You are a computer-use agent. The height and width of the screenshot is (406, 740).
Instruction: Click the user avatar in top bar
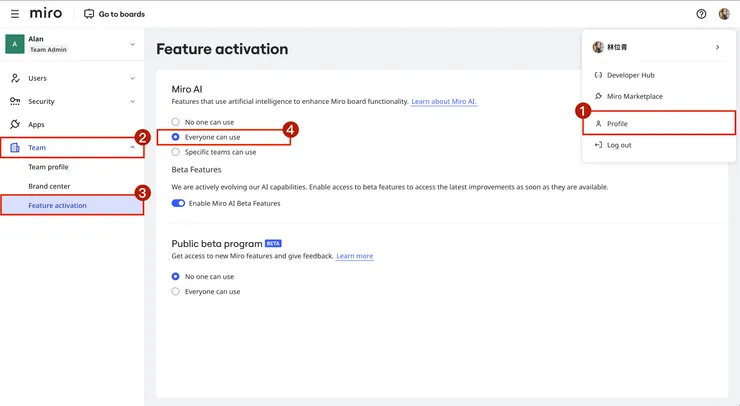[724, 14]
